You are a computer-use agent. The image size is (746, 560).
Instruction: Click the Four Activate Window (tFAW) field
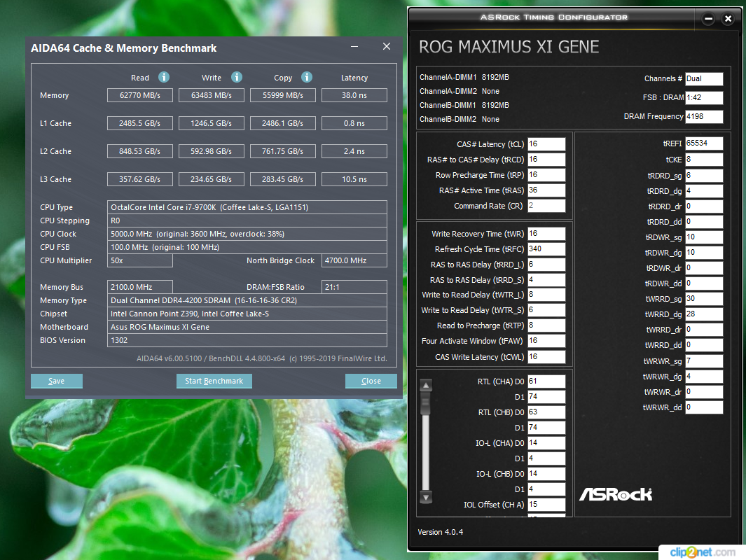546,341
